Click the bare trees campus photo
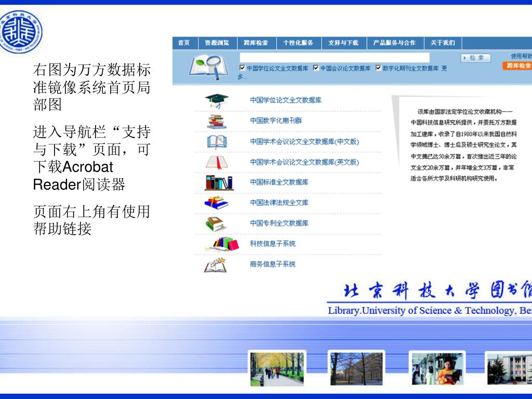 356,368
